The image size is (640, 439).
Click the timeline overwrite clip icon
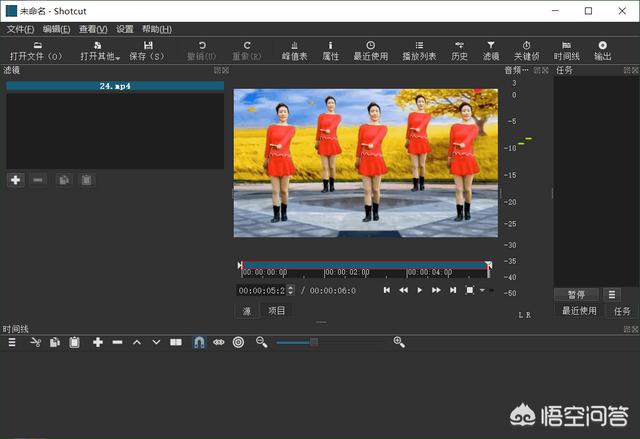point(175,342)
